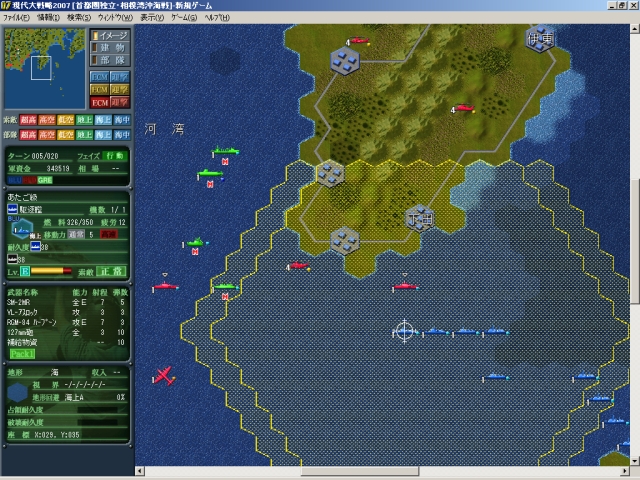Open the ウィンドウ(W) menu
This screenshot has height=480, width=640.
pos(116,18)
